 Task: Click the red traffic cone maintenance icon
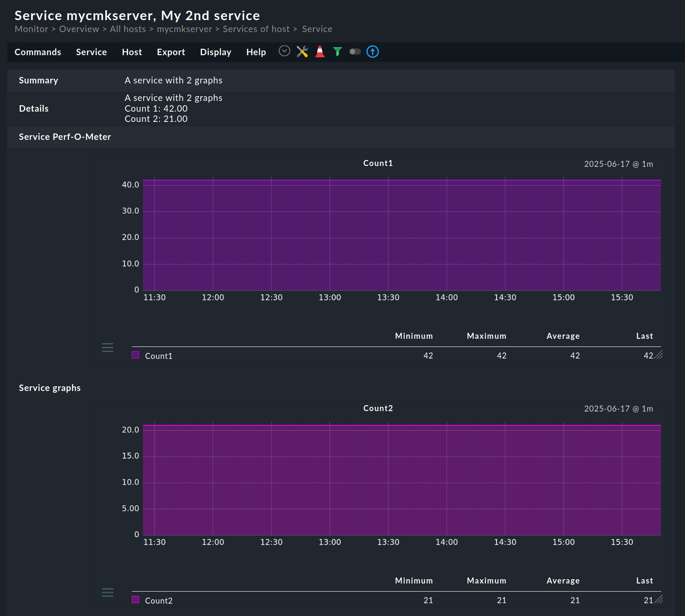coord(319,51)
